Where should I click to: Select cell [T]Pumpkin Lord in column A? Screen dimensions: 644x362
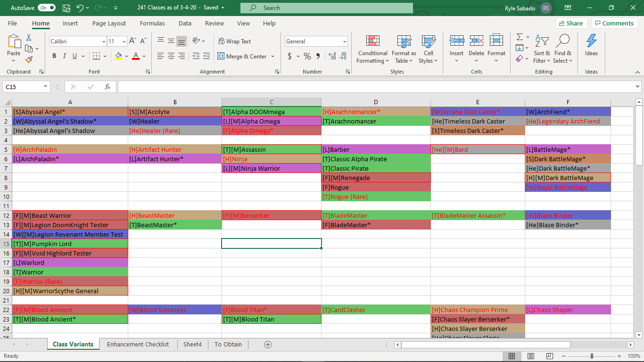pos(70,244)
